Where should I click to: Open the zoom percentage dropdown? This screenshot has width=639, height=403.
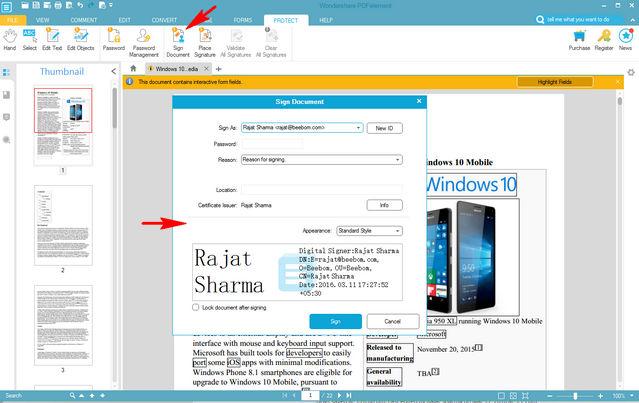[x=632, y=395]
